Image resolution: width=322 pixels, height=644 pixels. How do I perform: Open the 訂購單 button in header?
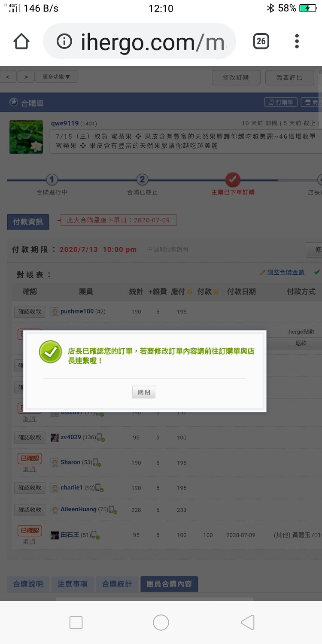click(281, 102)
